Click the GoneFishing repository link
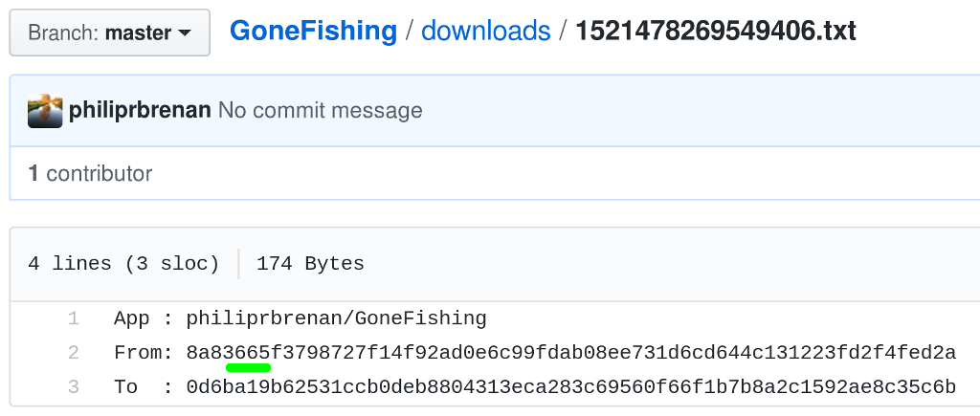Viewport: 980px width, 416px height. [x=313, y=31]
